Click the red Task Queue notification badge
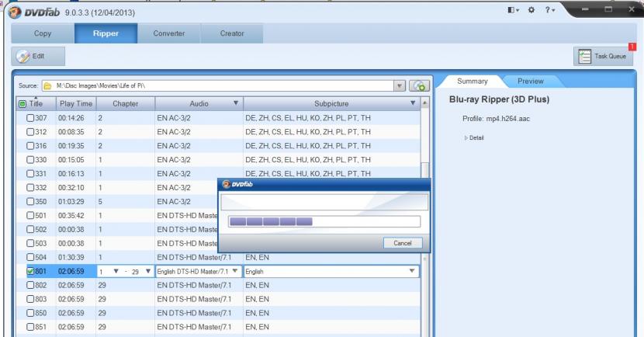 632,47
